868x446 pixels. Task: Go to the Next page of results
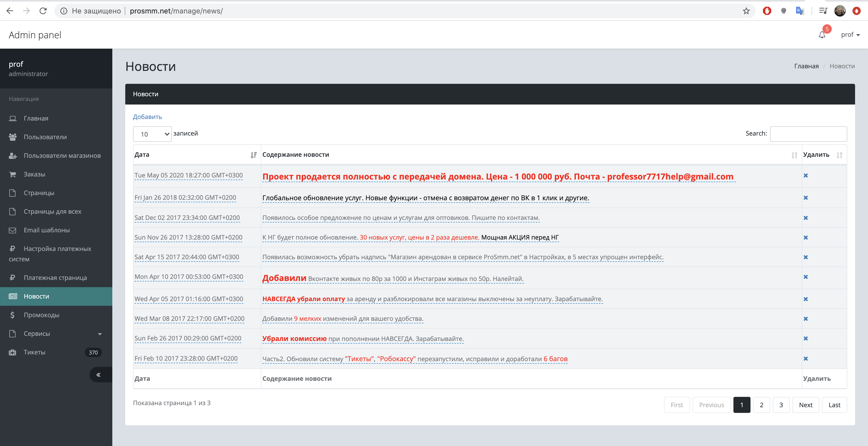click(805, 405)
